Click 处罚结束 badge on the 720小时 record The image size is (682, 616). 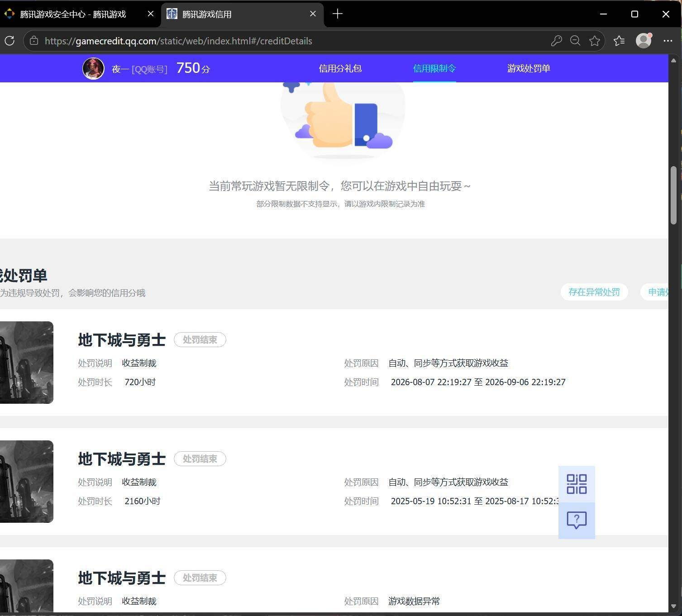coord(200,340)
